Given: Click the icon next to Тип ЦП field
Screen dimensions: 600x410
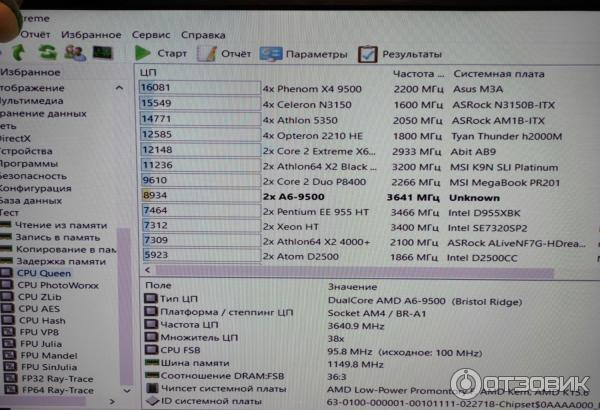Looking at the screenshot, I should point(150,299).
